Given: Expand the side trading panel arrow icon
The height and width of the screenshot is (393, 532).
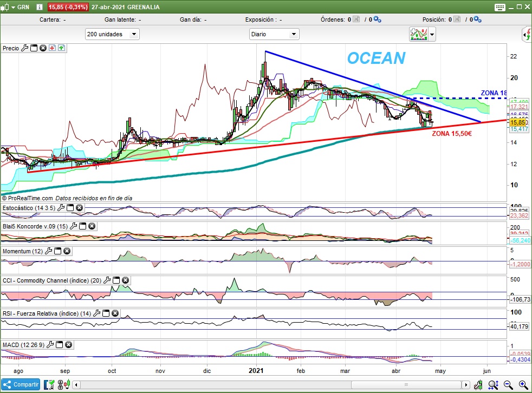Looking at the screenshot, I should (527, 34).
